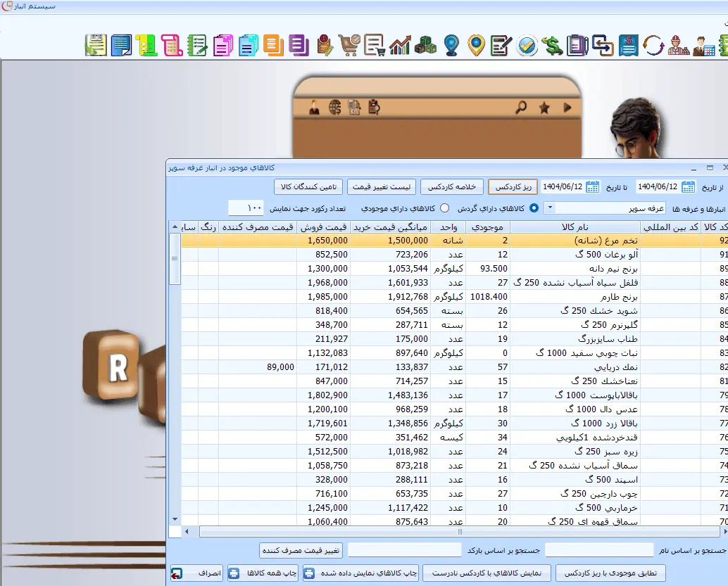Click the magnifier icon in brown panel
Viewport: 728px width, 586px height.
pyautogui.click(x=521, y=108)
